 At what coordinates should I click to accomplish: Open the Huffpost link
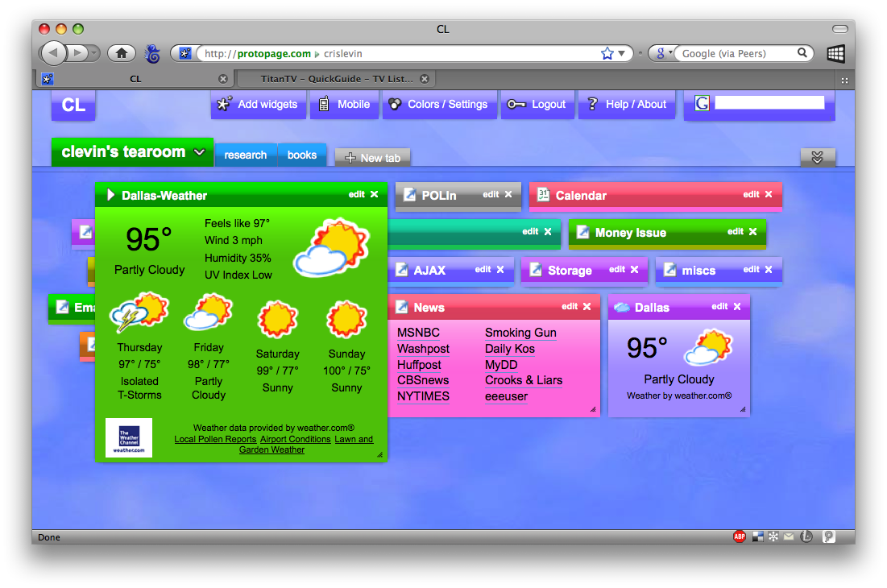click(419, 365)
